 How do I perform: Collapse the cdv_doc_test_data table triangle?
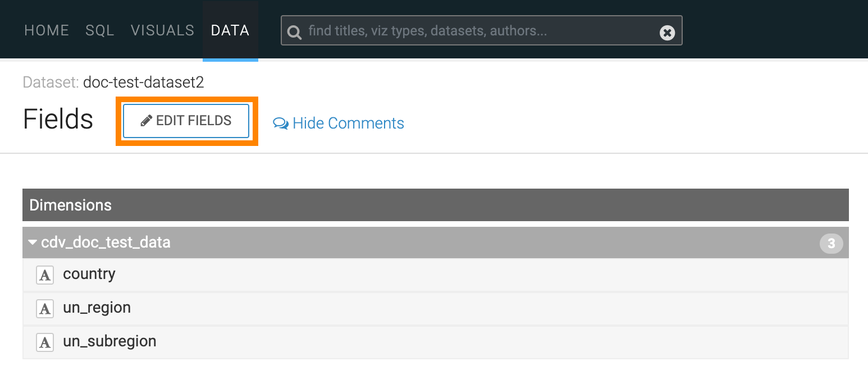click(x=33, y=243)
